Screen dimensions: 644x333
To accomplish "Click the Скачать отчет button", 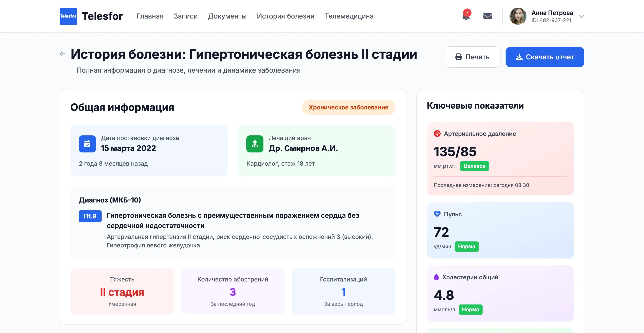I will [x=545, y=57].
